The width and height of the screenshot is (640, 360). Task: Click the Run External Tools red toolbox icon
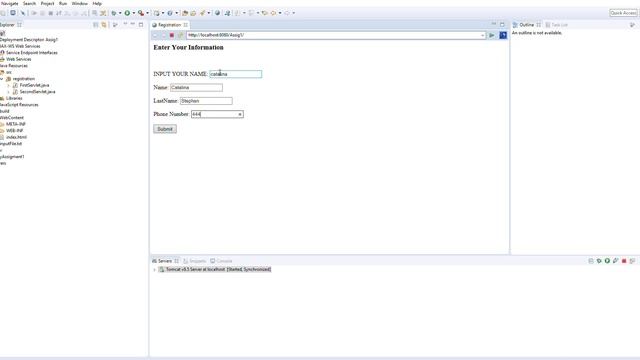141,13
